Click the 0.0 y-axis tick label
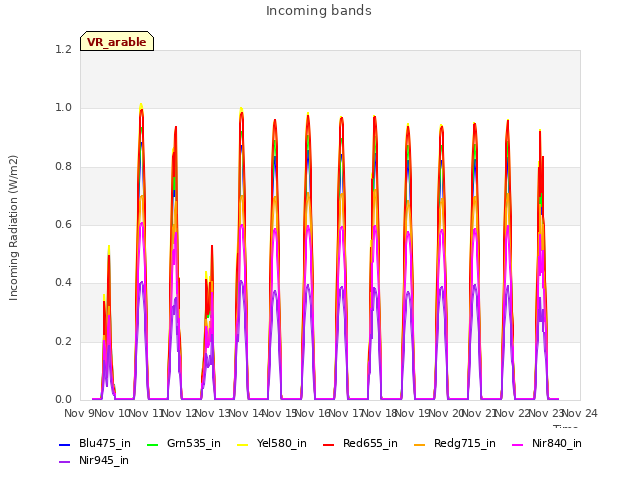 click(x=63, y=400)
